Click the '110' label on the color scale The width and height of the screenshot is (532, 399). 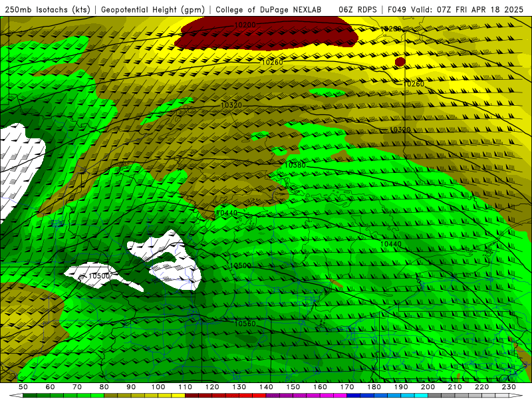[x=185, y=387]
